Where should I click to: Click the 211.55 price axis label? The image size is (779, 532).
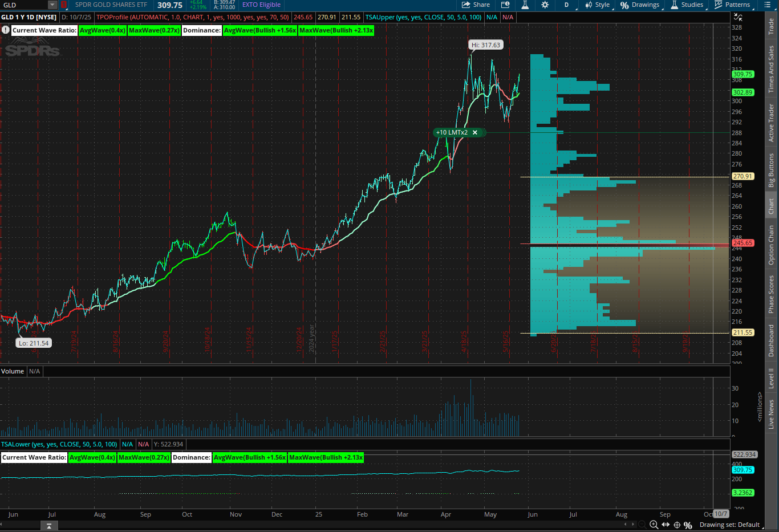[x=743, y=332]
